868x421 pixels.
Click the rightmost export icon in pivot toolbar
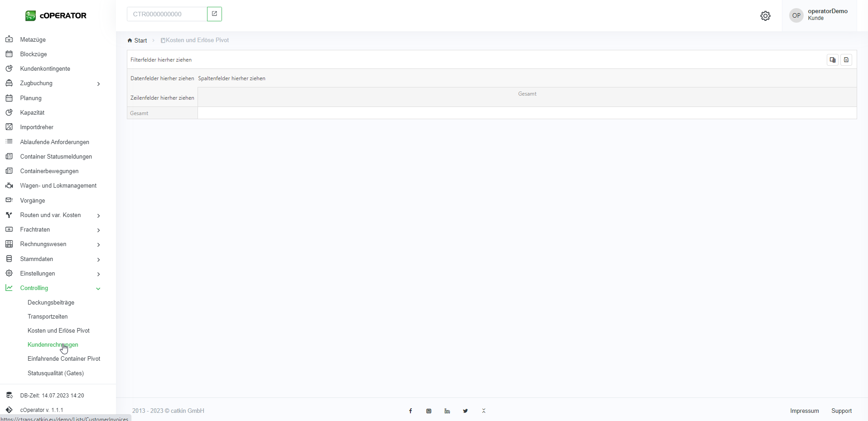[846, 60]
